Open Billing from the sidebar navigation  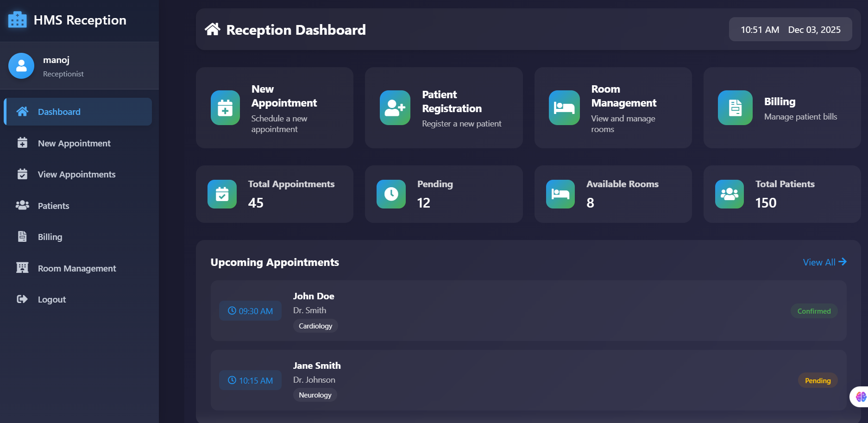50,237
